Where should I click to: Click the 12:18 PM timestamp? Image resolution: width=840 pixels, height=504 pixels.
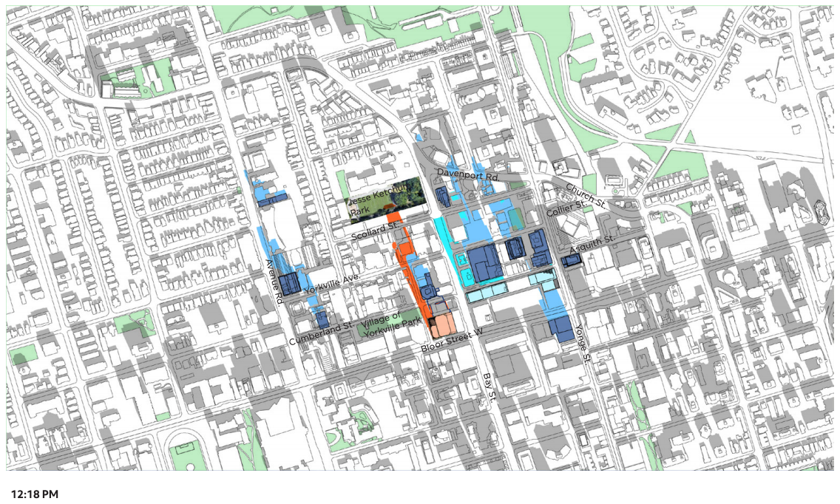[x=34, y=494]
